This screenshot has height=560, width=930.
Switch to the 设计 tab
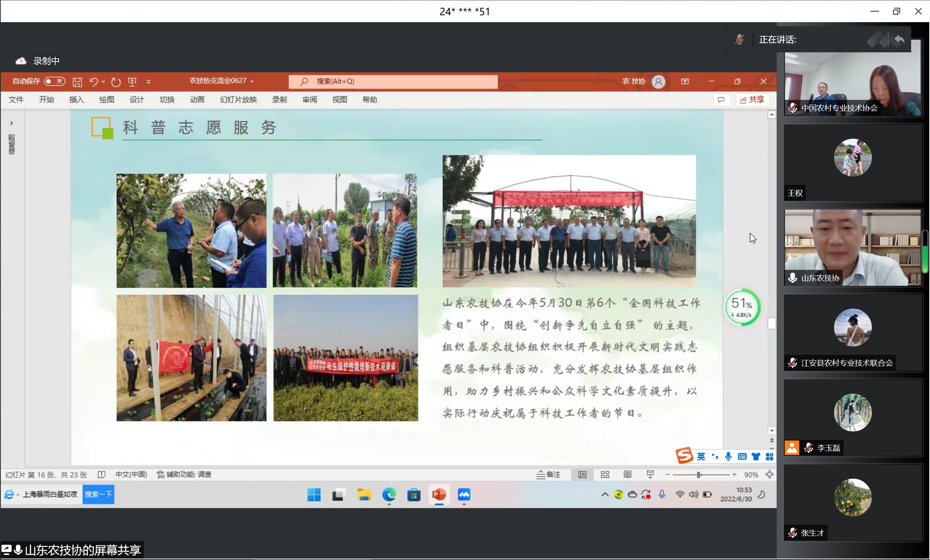(137, 100)
